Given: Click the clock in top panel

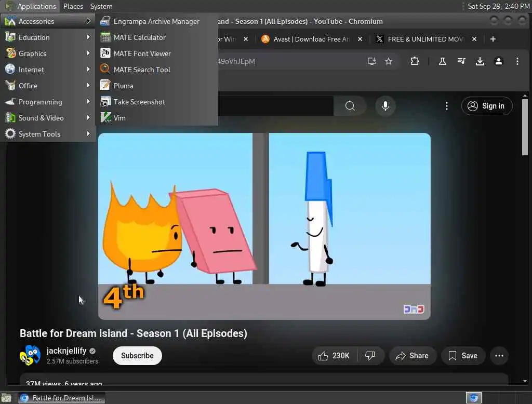Looking at the screenshot, I should tap(498, 6).
